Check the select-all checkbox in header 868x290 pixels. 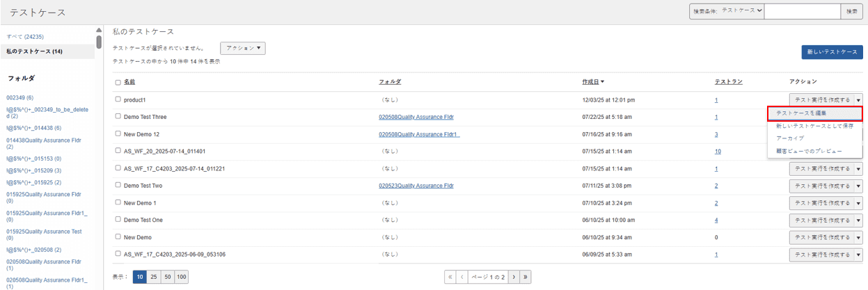point(118,82)
